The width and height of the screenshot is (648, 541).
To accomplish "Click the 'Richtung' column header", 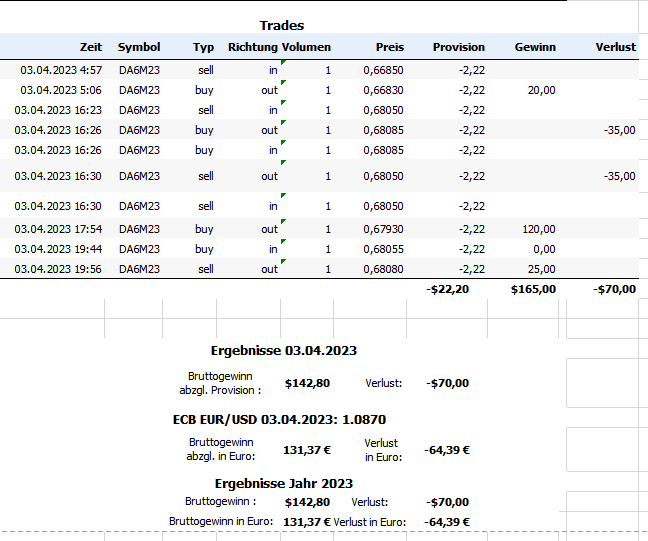I will (x=253, y=47).
